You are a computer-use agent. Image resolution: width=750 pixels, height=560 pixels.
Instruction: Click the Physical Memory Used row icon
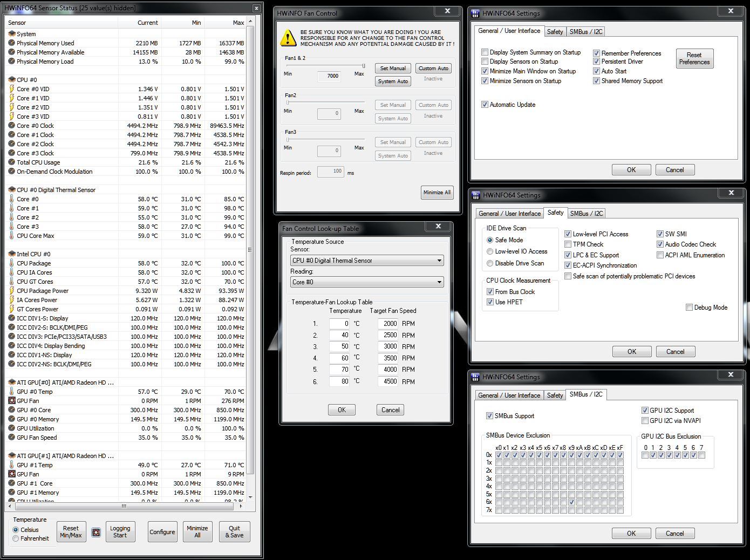point(12,43)
